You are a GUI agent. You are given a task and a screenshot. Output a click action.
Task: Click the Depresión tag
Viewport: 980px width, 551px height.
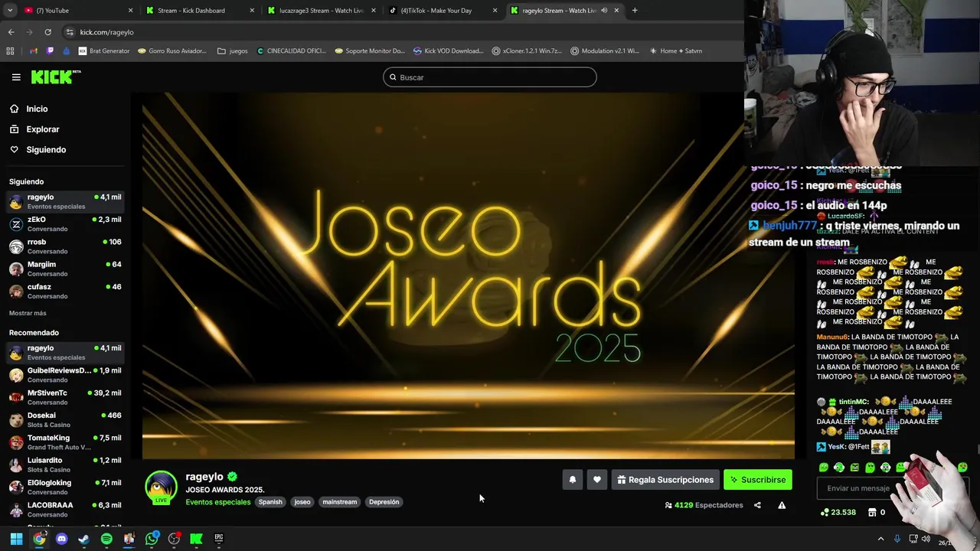(384, 502)
